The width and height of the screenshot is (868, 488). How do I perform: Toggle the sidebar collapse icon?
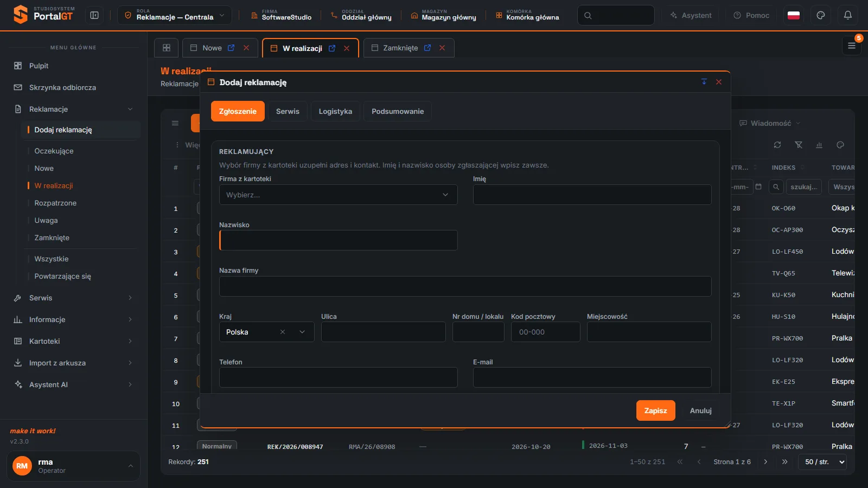pos(94,15)
